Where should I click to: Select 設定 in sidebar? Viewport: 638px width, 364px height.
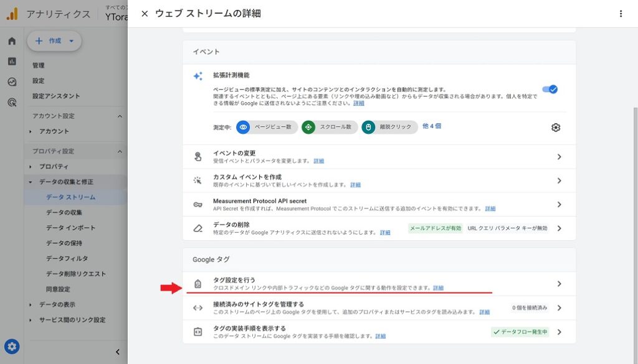point(38,81)
